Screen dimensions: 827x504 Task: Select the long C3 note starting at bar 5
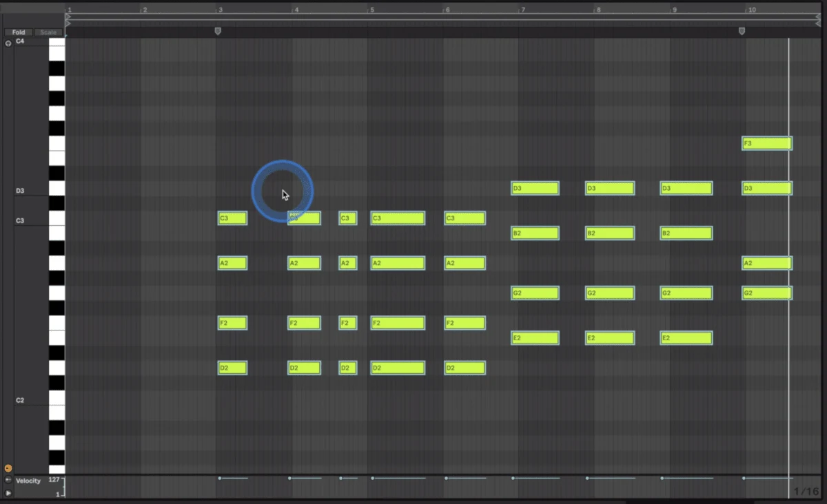click(x=398, y=218)
